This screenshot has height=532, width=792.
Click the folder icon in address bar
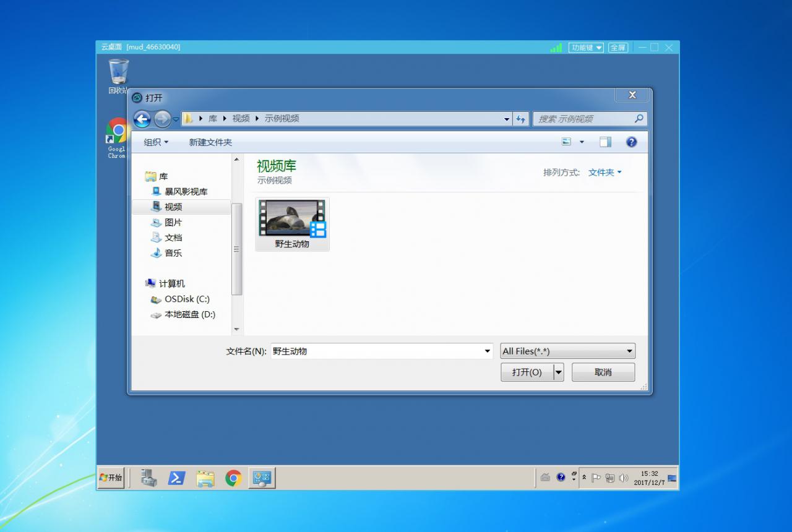(x=189, y=119)
